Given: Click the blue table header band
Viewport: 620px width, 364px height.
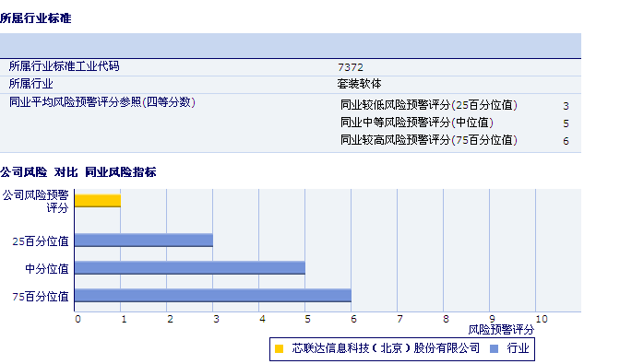Looking at the screenshot, I should [291, 46].
